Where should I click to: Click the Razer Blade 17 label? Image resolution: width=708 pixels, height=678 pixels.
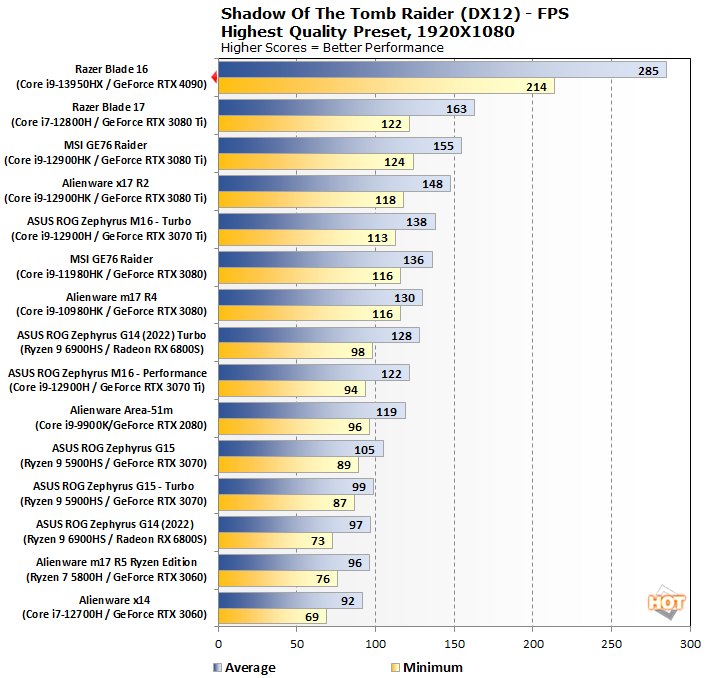pyautogui.click(x=108, y=107)
